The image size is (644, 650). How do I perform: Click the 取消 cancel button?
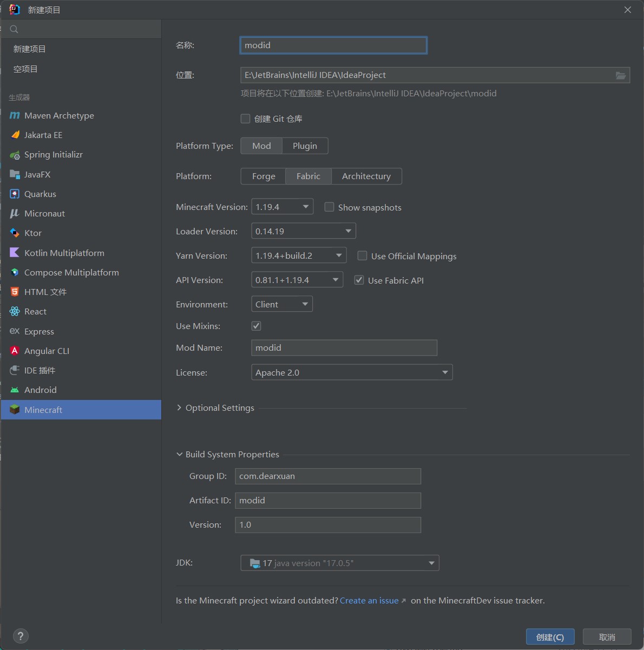[x=607, y=637]
